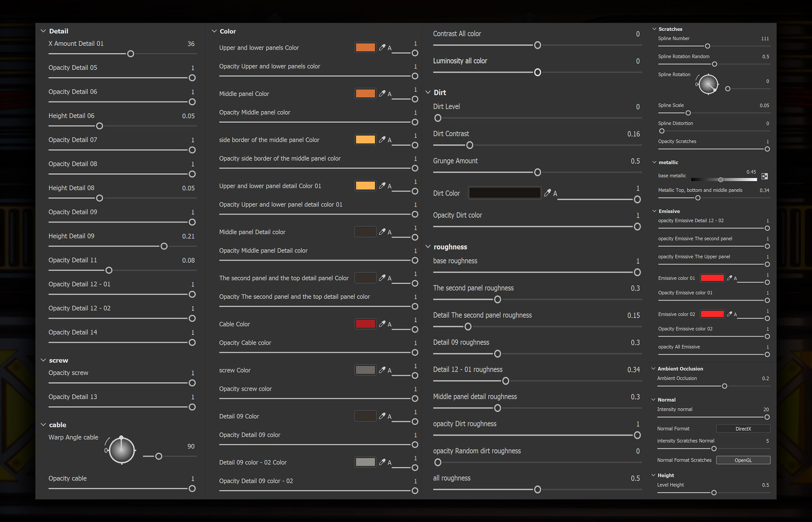Click eyedropper for screw Color

coord(382,370)
